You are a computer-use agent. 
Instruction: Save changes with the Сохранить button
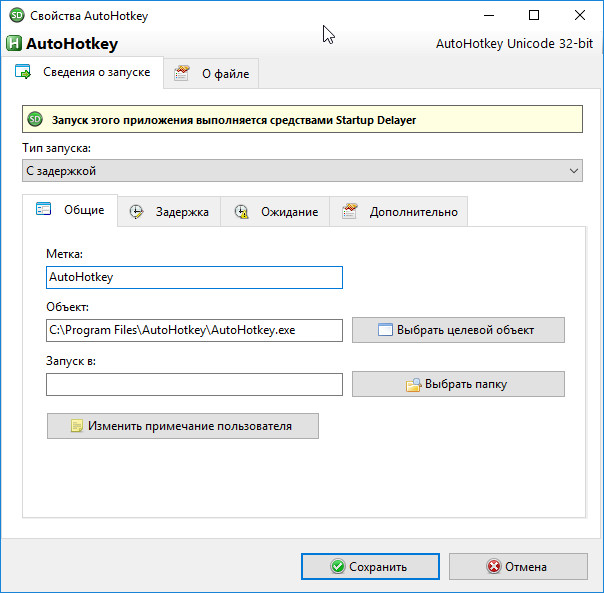point(370,566)
